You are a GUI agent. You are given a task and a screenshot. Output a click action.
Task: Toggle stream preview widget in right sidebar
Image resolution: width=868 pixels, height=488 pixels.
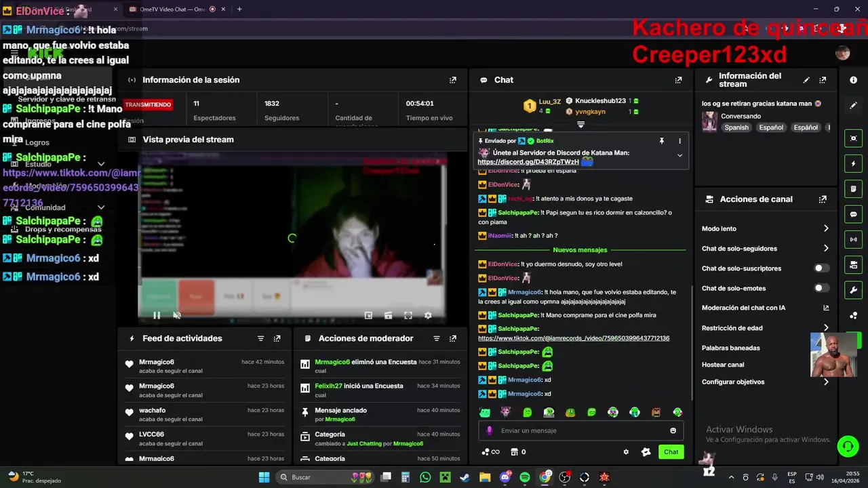coord(853,138)
